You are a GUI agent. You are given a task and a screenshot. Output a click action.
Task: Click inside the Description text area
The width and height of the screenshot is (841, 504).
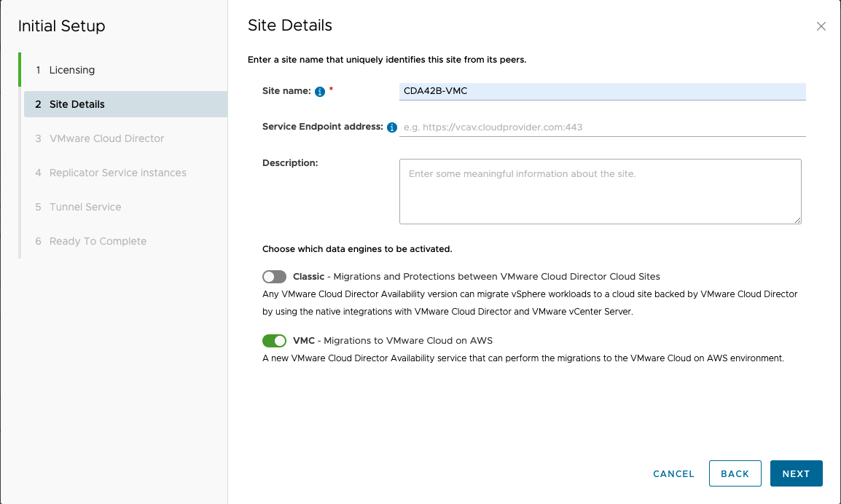[x=600, y=191]
